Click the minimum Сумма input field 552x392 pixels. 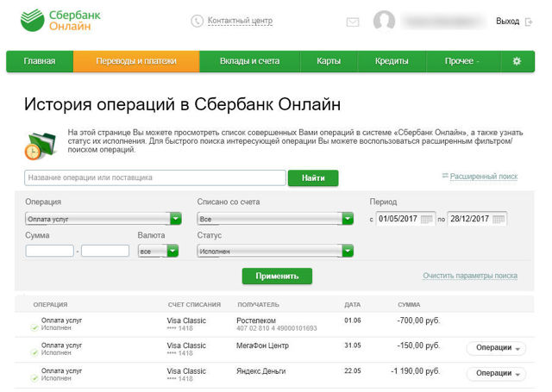pos(50,251)
